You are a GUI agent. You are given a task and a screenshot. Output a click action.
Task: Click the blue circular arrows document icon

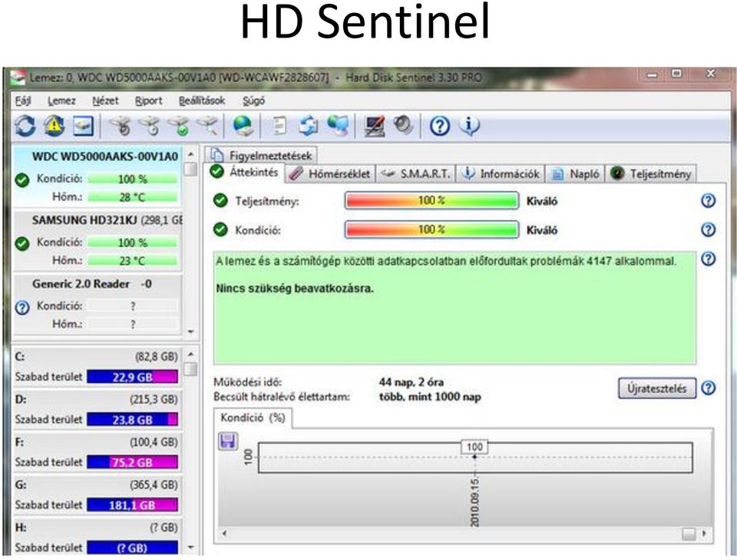(309, 126)
